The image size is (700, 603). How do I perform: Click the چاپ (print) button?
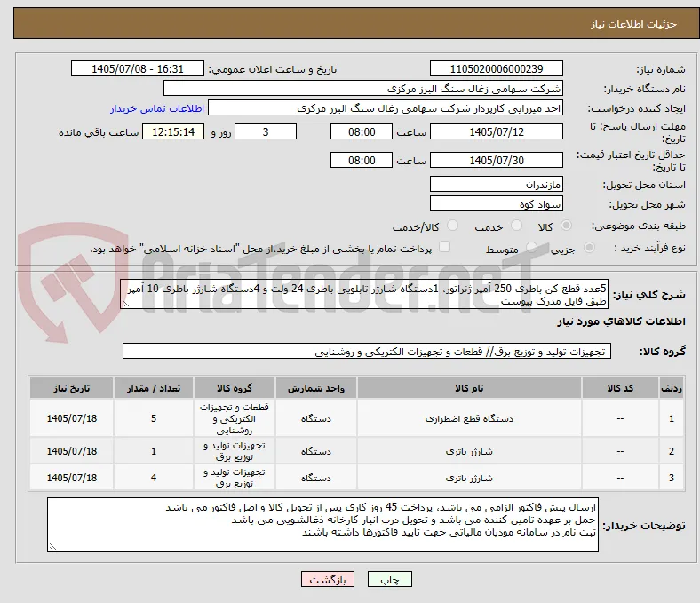pos(389,579)
